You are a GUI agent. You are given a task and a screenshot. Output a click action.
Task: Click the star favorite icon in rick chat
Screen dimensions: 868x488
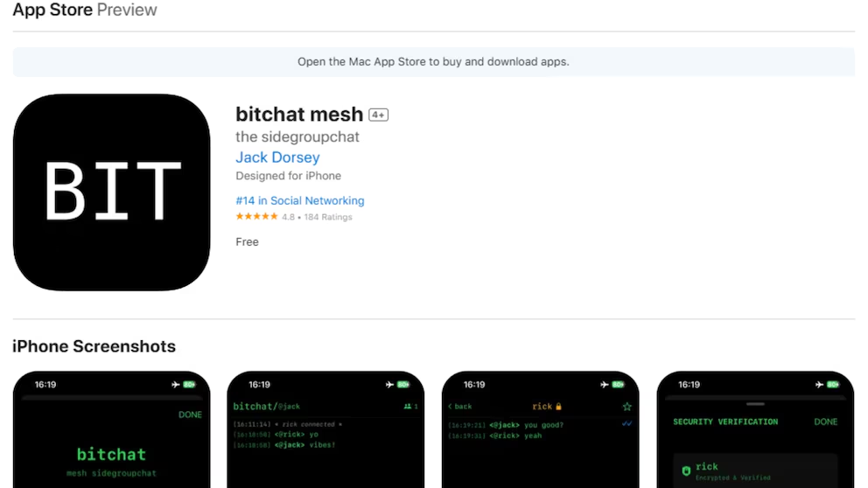(x=626, y=407)
